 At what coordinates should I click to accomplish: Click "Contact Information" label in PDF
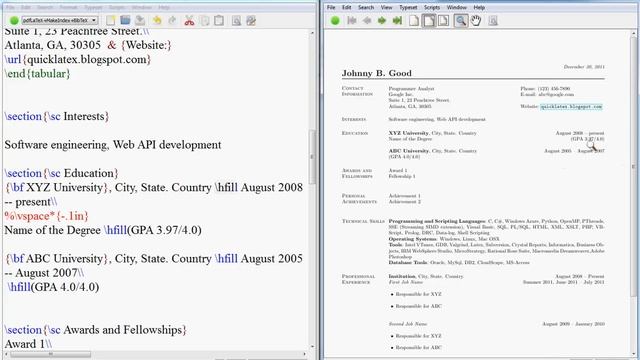(357, 91)
